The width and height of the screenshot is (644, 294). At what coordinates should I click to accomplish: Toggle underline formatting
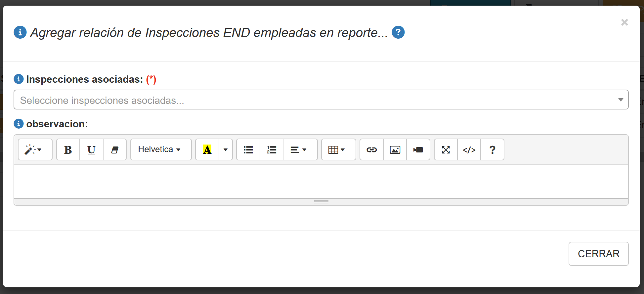[x=91, y=150]
